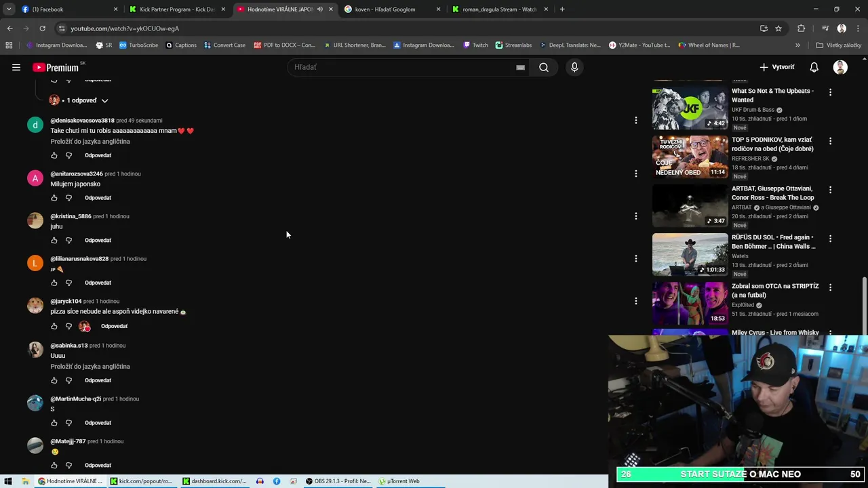Open the Streamlabs bookmark
This screenshot has height=488, width=868.
pos(513,45)
